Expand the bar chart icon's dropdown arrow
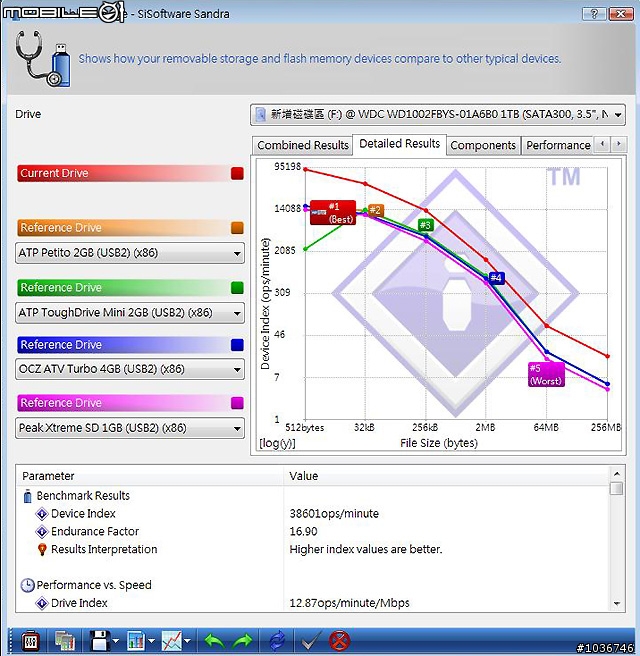The height and width of the screenshot is (656, 640). pos(151,641)
